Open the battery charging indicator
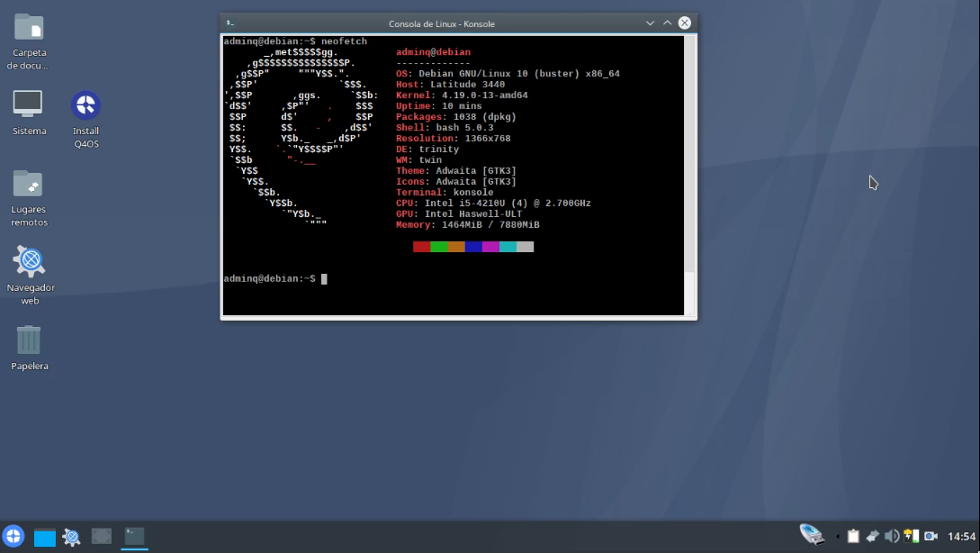This screenshot has height=553, width=980. tap(910, 535)
